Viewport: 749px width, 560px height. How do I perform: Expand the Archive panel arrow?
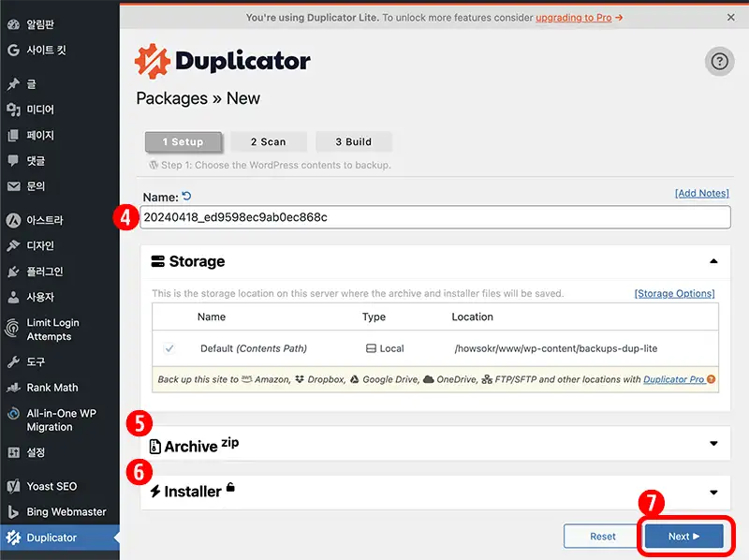coord(713,443)
